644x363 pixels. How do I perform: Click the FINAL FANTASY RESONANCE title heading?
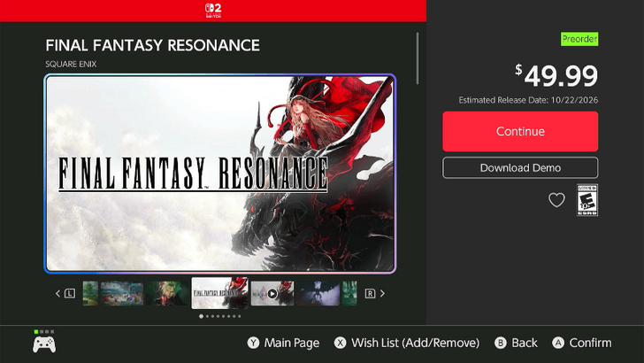[x=152, y=45]
